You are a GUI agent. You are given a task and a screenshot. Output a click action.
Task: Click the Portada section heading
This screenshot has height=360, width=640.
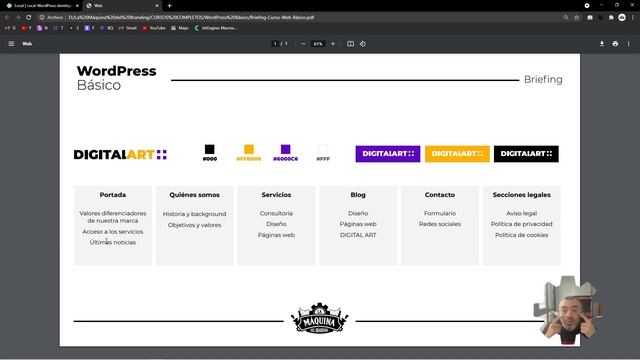click(113, 195)
